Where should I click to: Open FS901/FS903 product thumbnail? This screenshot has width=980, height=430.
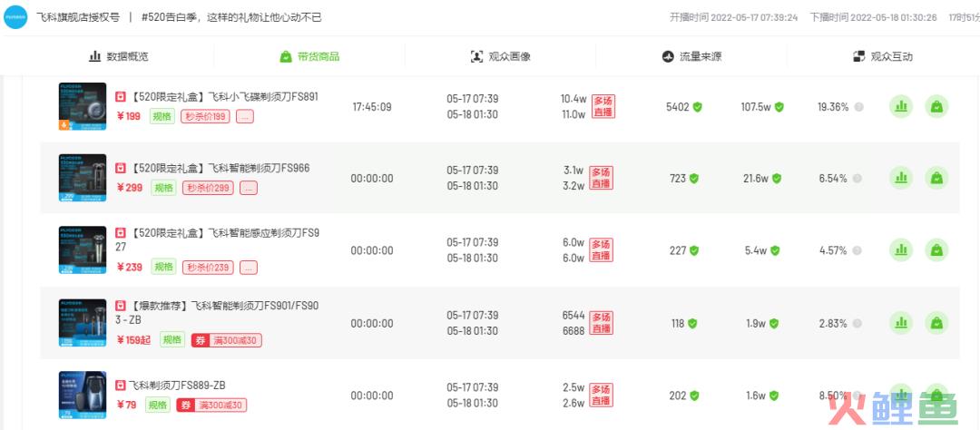[x=83, y=323]
